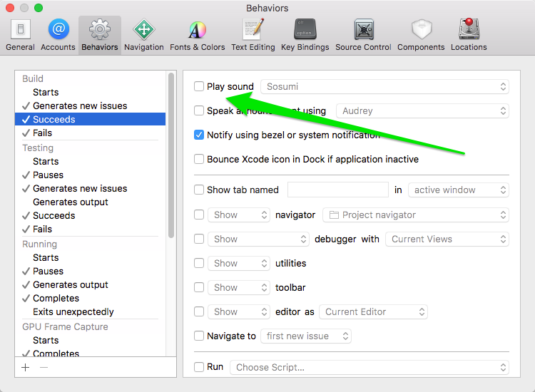The image size is (535, 392).
Task: Select Pauses under Testing
Action: pyautogui.click(x=91, y=175)
